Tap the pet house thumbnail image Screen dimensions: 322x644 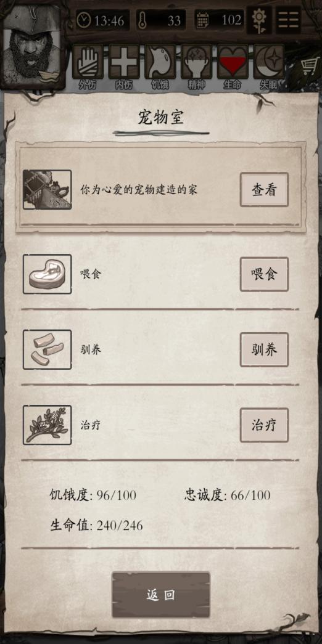tap(47, 190)
